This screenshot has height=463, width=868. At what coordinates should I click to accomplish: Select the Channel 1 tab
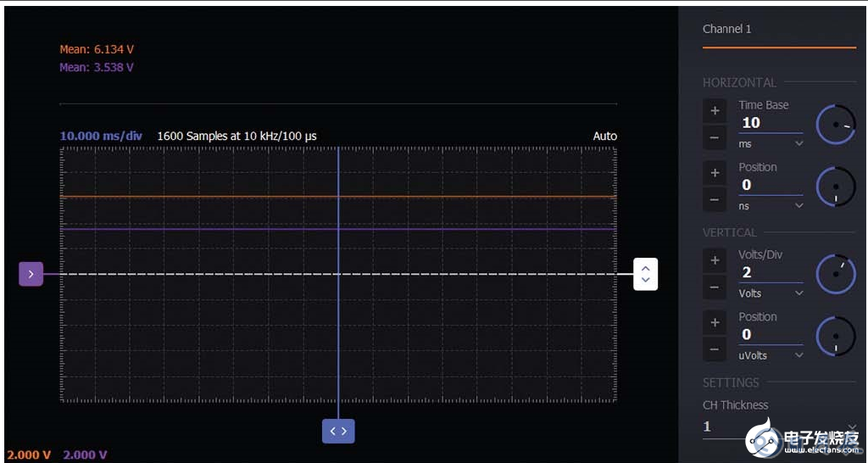(x=727, y=30)
